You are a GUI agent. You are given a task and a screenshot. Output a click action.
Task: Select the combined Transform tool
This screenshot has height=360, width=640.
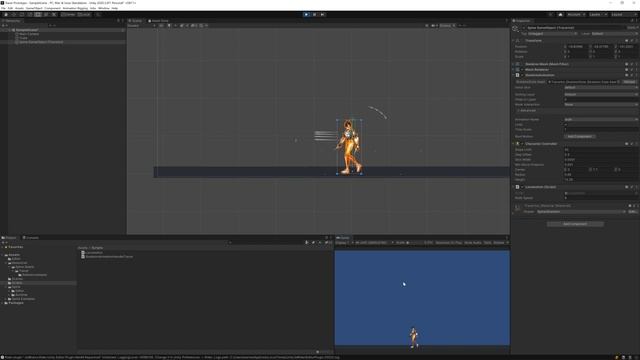(x=46, y=14)
